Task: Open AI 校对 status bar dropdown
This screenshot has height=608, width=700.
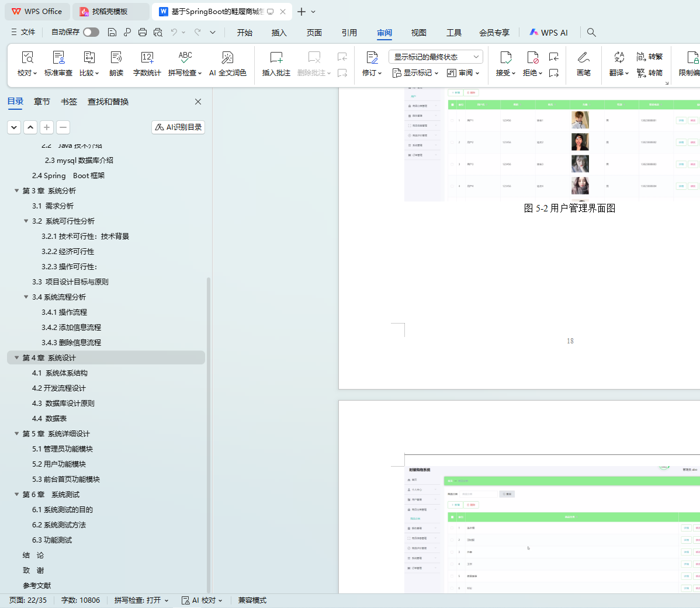Action: [202, 600]
